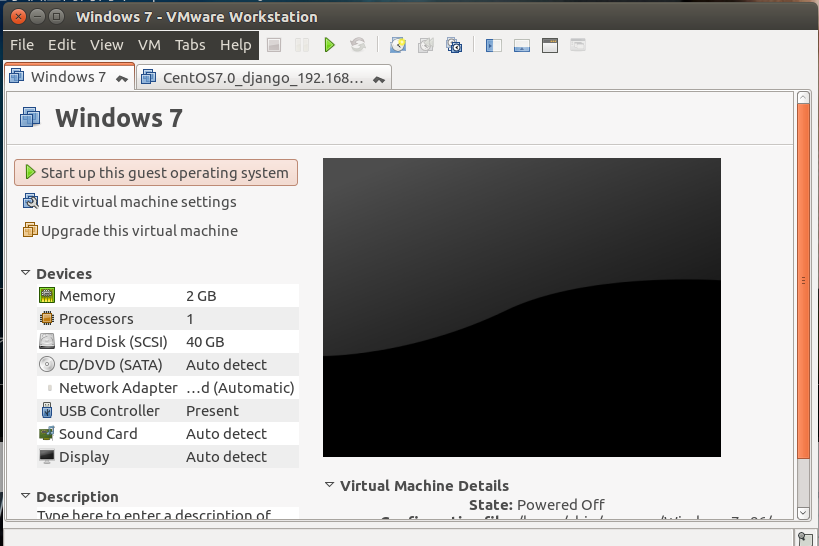Image resolution: width=819 pixels, height=546 pixels.
Task: Click the Take Snapshot toolbar icon
Action: pos(398,45)
